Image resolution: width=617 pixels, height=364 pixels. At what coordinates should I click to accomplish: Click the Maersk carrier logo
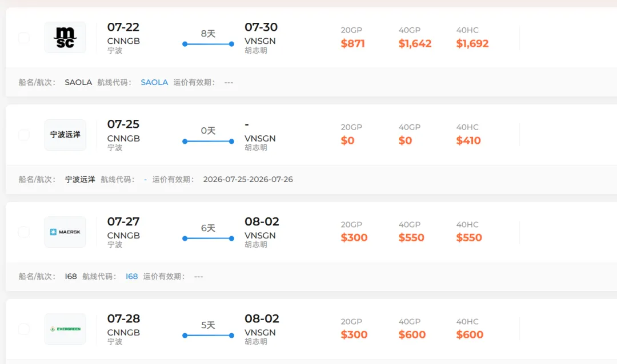[65, 232]
